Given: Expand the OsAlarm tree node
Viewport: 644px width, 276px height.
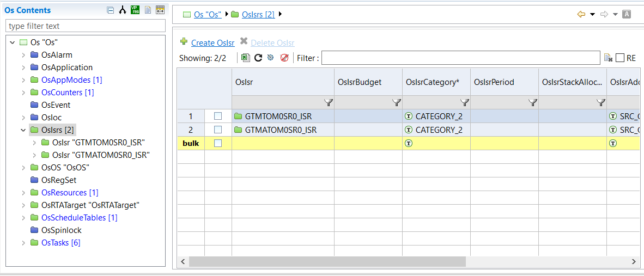Looking at the screenshot, I should point(23,54).
